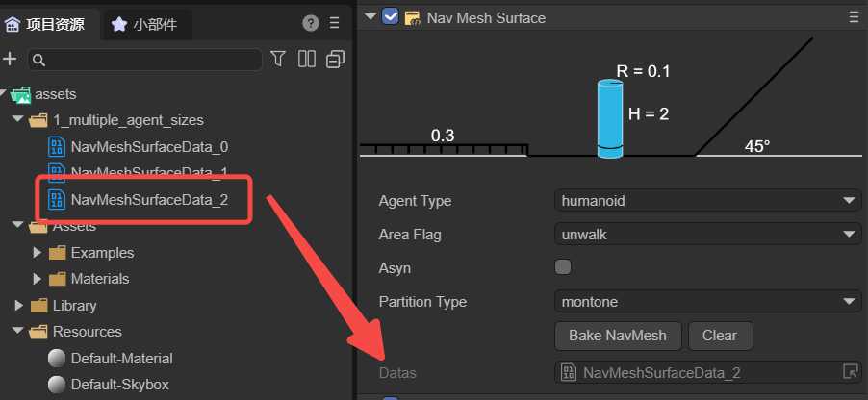
Task: Click the asset search input field
Action: point(145,60)
